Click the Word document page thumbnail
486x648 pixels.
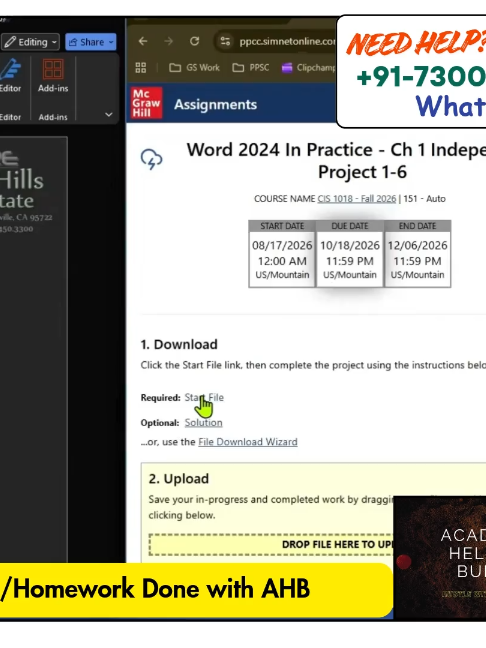point(33,349)
